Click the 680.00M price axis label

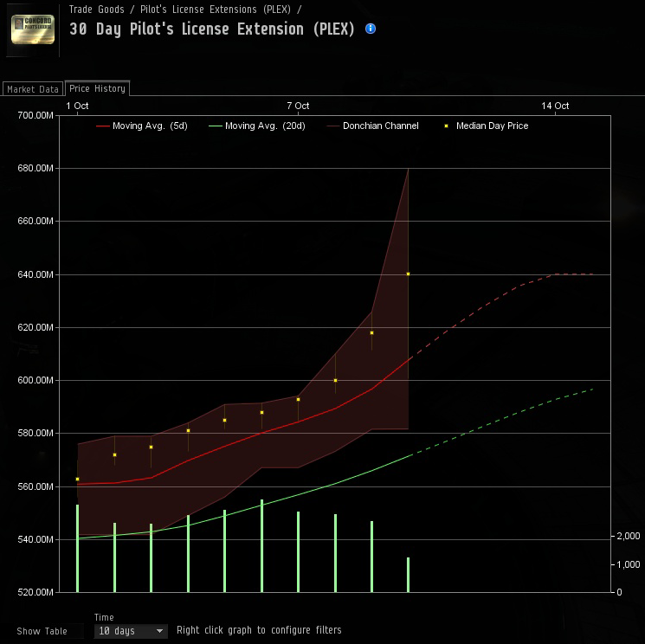click(x=35, y=168)
